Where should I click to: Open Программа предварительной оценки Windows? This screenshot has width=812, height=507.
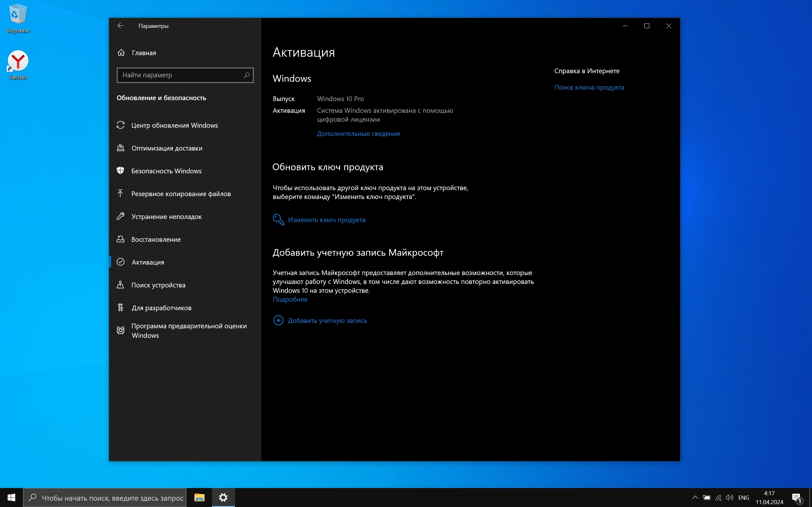coord(189,331)
